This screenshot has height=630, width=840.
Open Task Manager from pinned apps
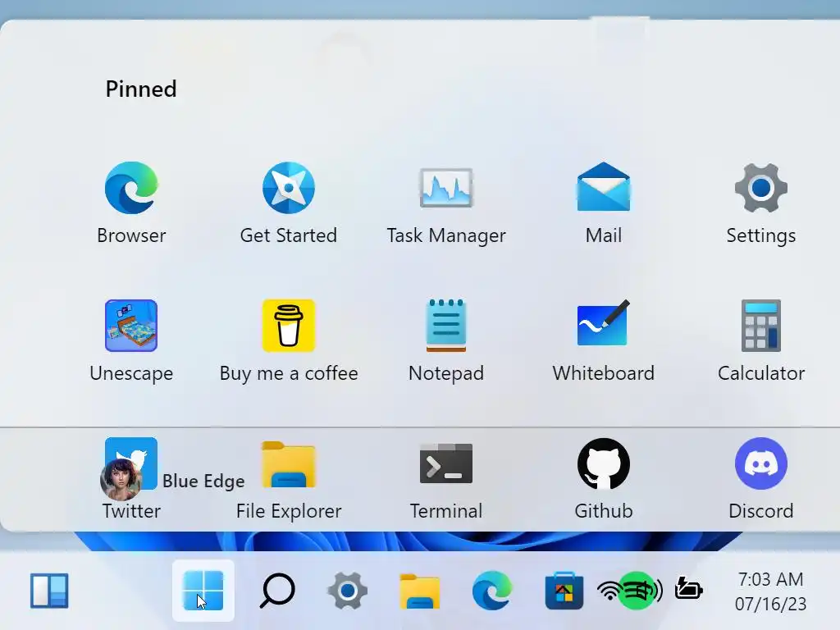[x=446, y=203]
